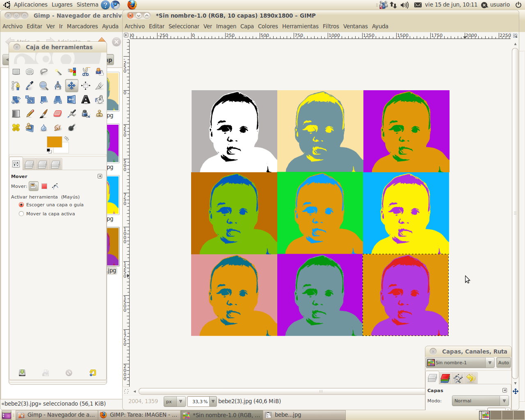Activate the Paths tool

[16, 86]
